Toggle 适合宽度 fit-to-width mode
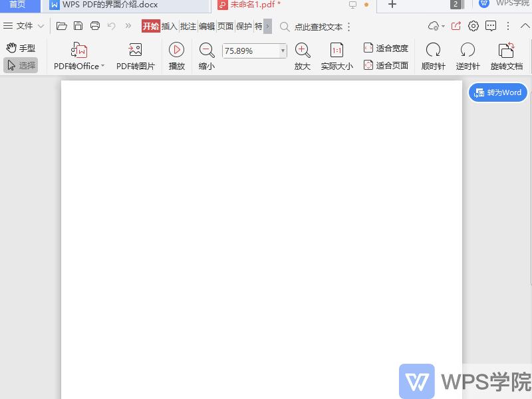The width and height of the screenshot is (532, 399). pos(386,48)
